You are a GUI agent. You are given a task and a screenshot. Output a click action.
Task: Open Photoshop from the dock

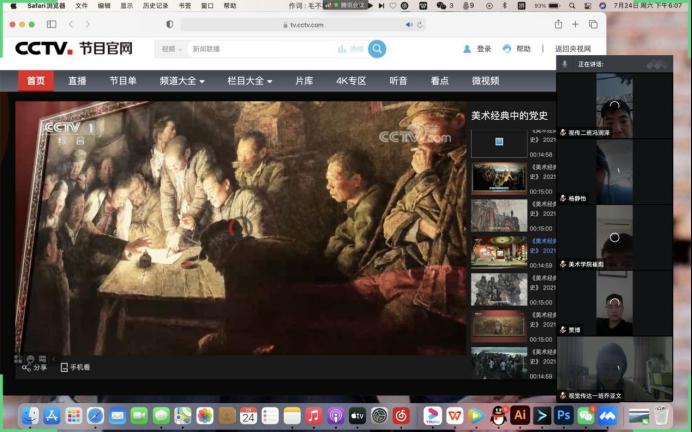click(x=564, y=415)
